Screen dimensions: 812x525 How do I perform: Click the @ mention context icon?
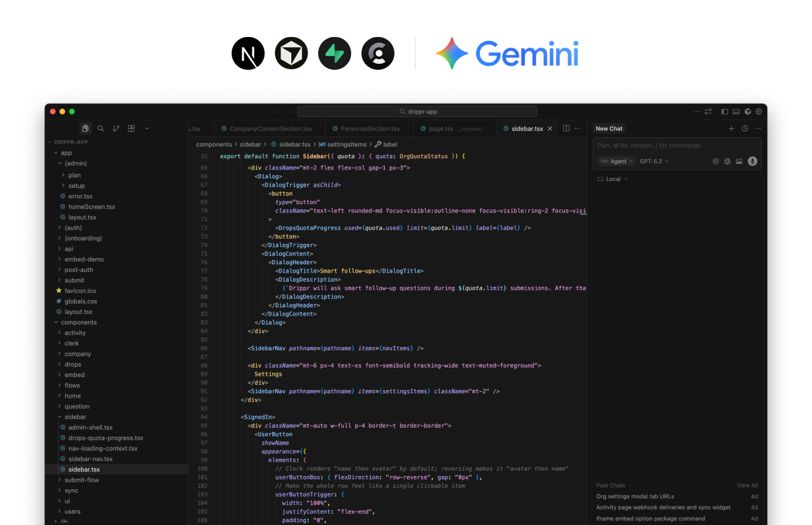(x=716, y=161)
